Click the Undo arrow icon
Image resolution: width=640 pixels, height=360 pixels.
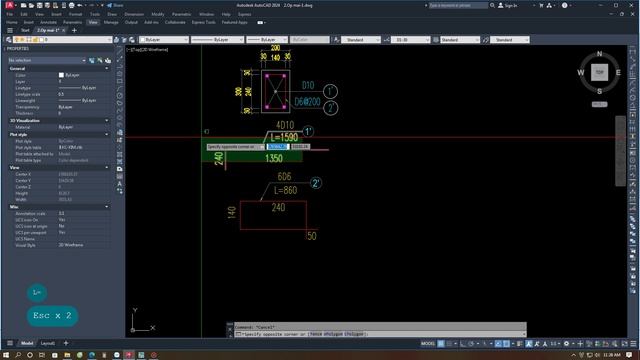80,5
